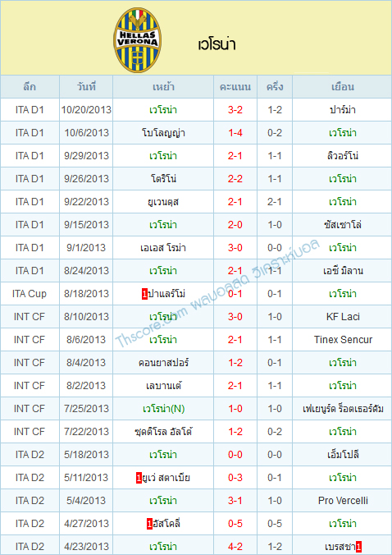392x555 pixels.
Task: Select the 0-3 score in the ยูเว่ สตาเบีย row
Action: tap(235, 478)
